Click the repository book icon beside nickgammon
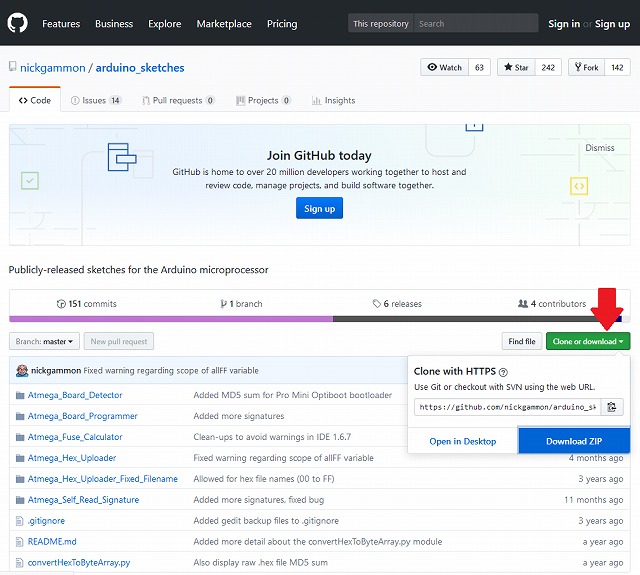640x575 pixels. [13, 67]
